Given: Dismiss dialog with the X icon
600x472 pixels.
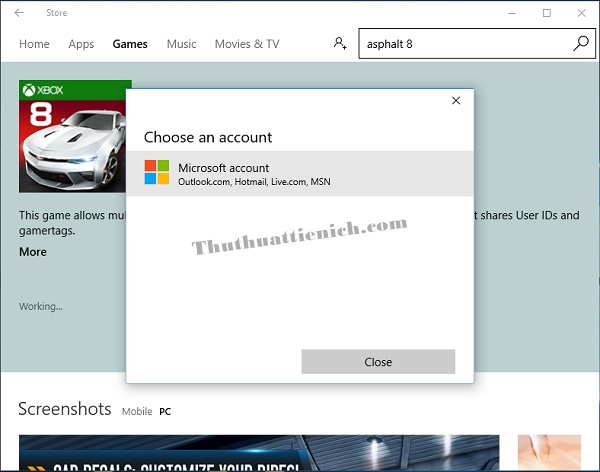Looking at the screenshot, I should pyautogui.click(x=456, y=101).
